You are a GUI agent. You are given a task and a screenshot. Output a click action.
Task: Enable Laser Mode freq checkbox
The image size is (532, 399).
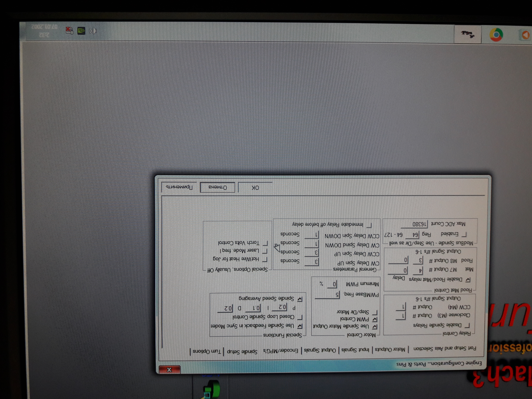tap(265, 251)
